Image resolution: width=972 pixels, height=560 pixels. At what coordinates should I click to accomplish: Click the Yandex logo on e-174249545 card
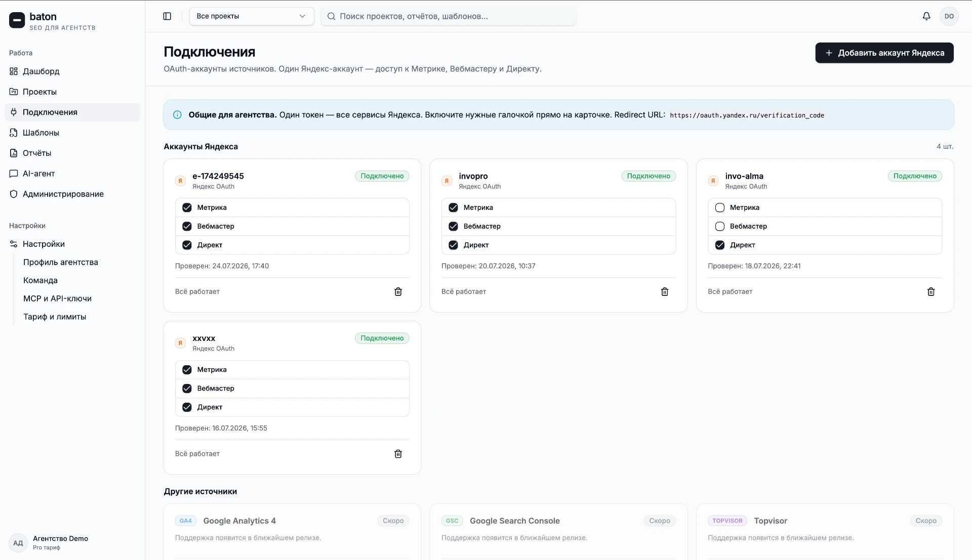pyautogui.click(x=180, y=181)
